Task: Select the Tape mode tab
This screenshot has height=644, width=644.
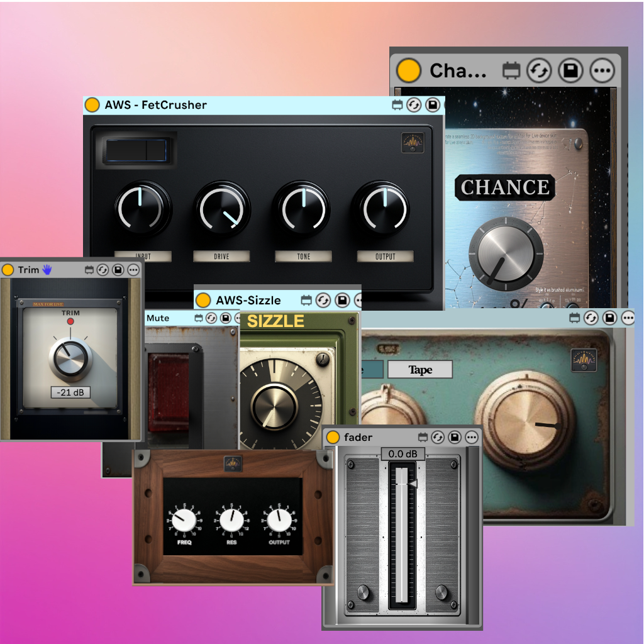Action: [419, 370]
